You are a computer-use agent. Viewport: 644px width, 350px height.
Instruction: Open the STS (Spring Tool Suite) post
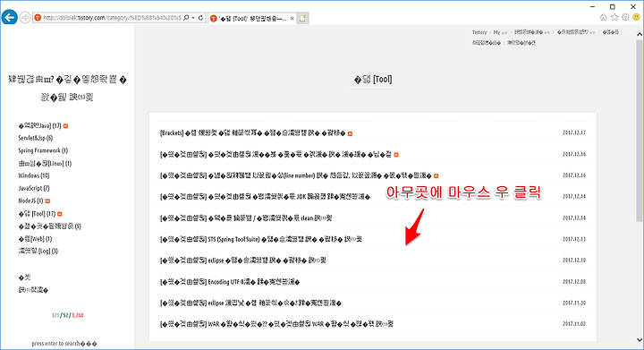click(261, 239)
